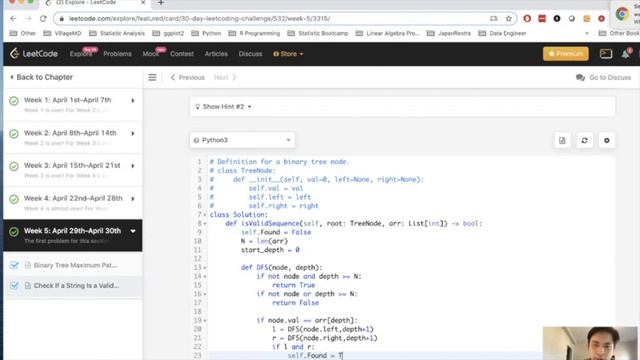Open the Python bookmarks folder
640x360 pixels.
pyautogui.click(x=207, y=33)
